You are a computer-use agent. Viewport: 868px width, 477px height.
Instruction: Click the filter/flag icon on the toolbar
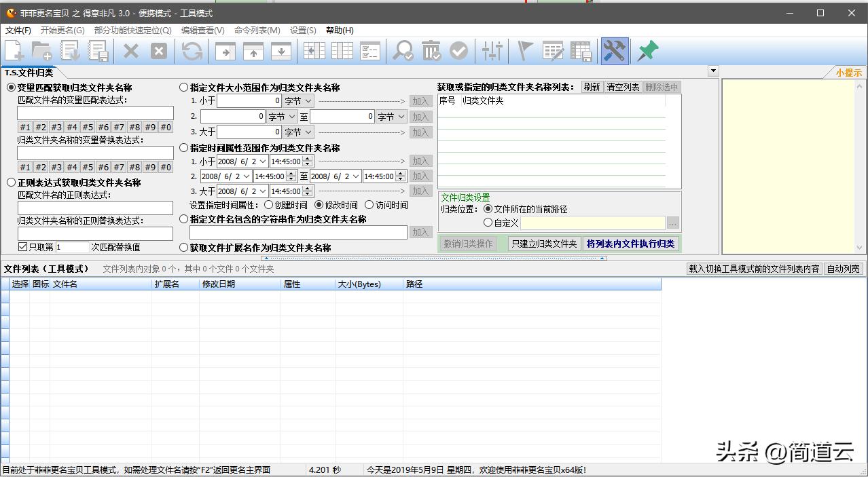524,50
